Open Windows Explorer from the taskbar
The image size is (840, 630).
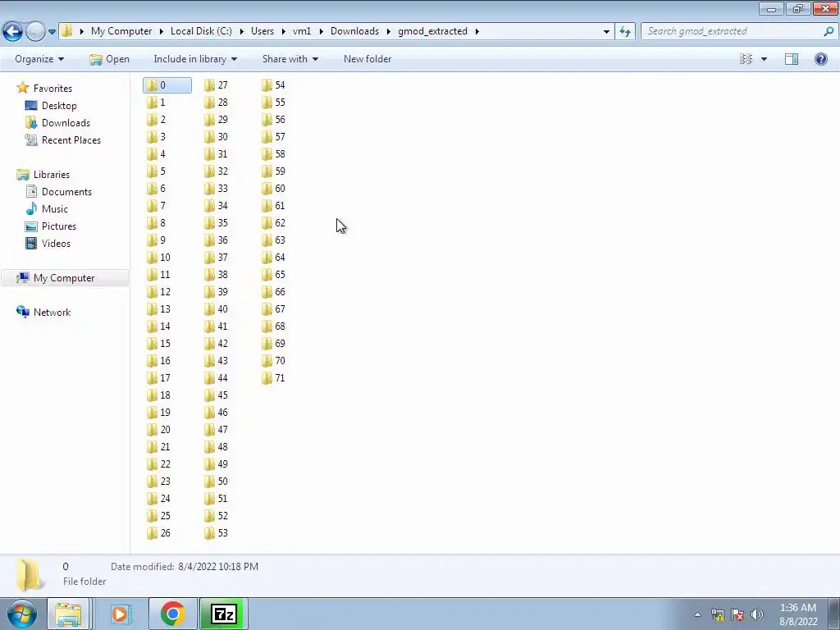(x=69, y=614)
